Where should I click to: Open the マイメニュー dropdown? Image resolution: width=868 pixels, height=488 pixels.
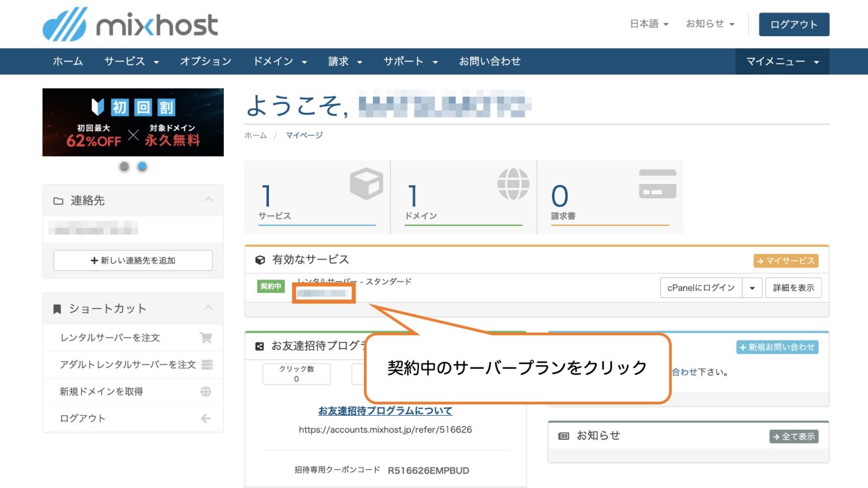coord(782,62)
